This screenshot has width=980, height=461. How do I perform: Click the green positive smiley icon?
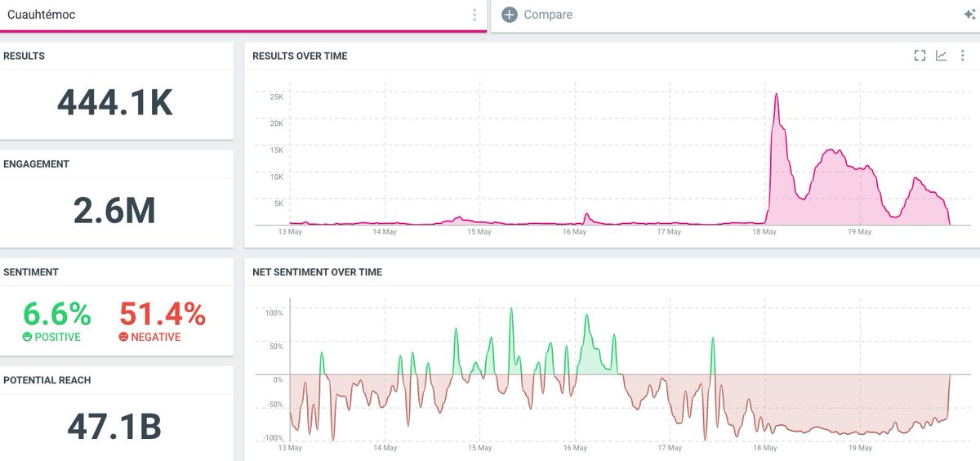tap(27, 337)
